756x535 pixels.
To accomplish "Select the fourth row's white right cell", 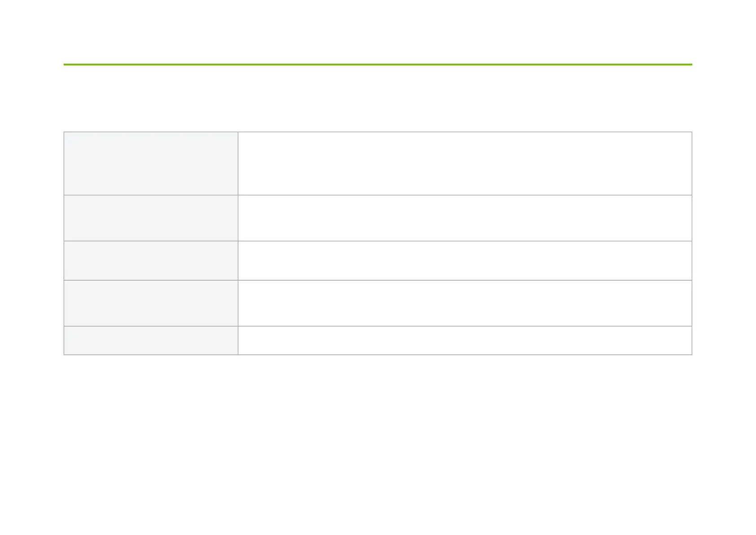I will tap(465, 303).
